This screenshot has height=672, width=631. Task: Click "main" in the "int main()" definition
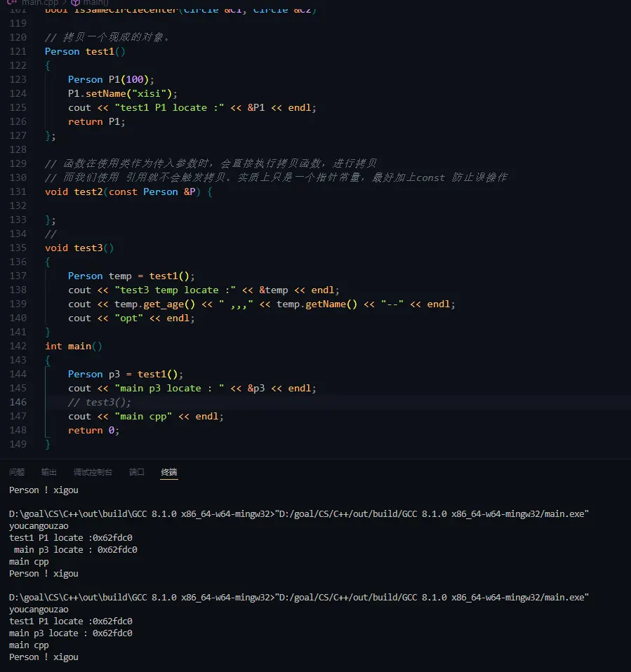coord(79,346)
